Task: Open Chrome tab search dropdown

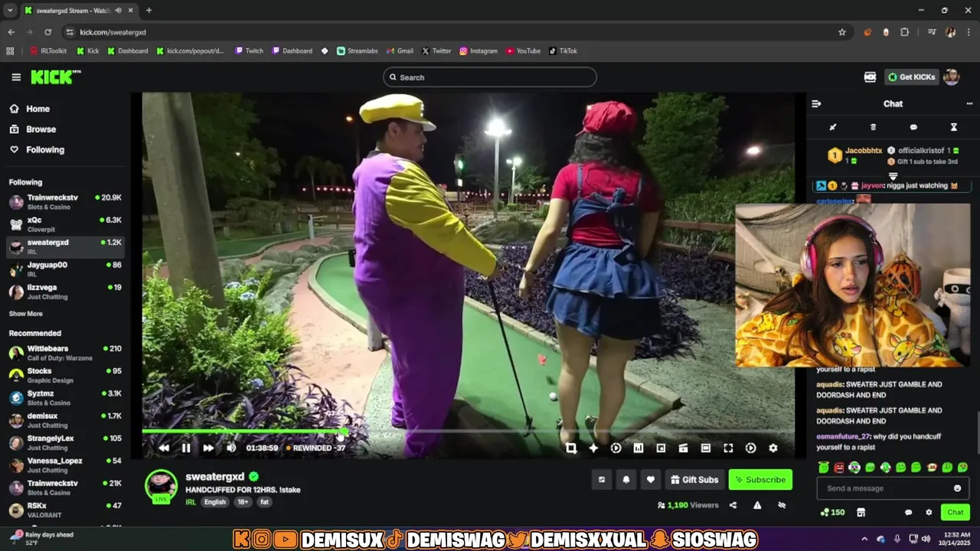Action: click(10, 11)
